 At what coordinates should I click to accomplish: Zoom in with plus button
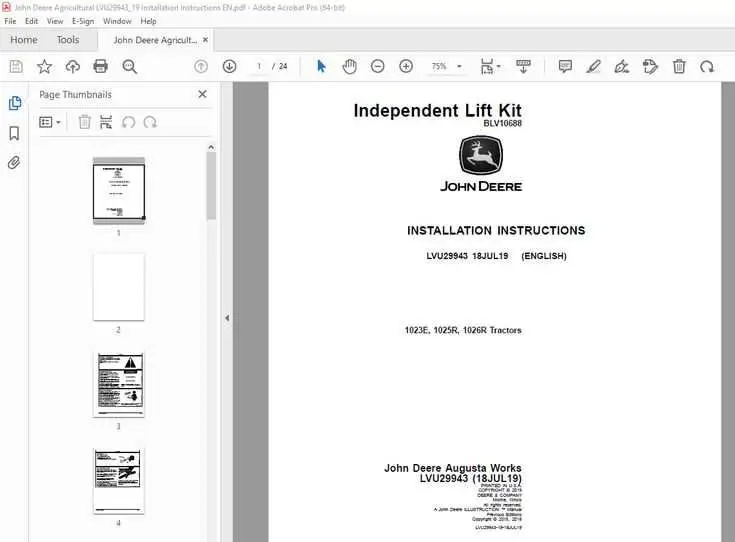[x=406, y=67]
